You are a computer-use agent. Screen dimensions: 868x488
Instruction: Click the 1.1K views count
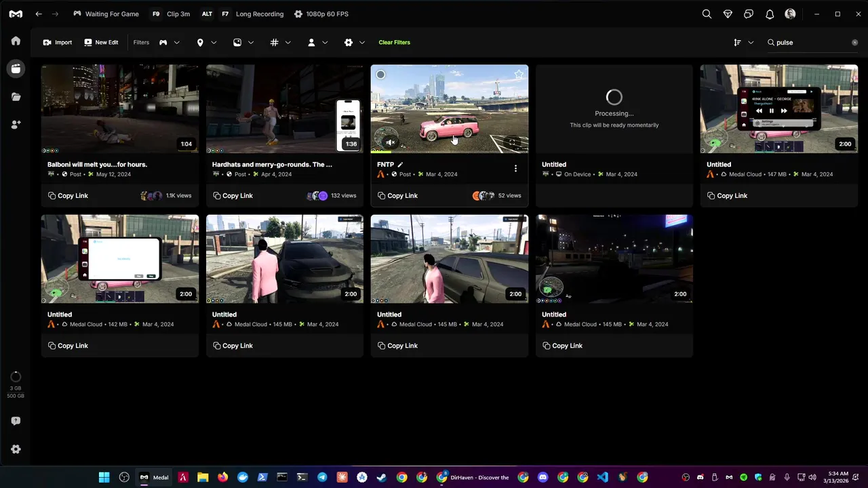(x=178, y=196)
